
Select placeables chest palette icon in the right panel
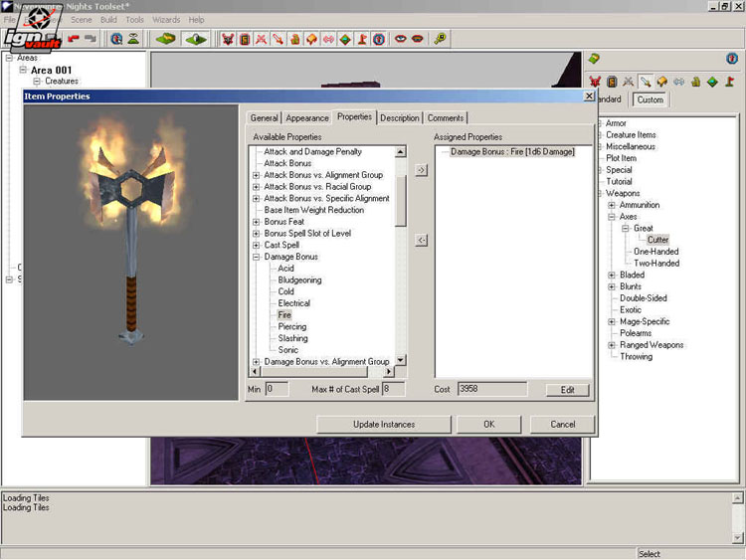pos(662,82)
